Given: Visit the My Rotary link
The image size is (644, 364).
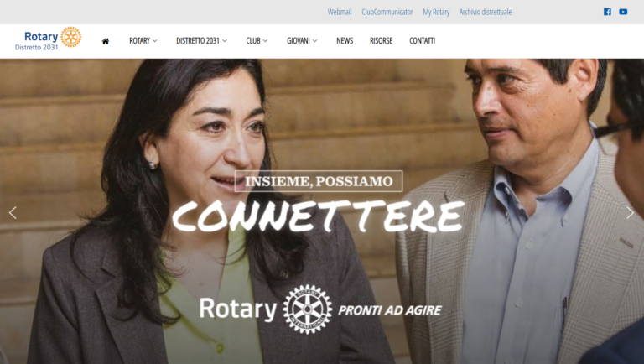Looking at the screenshot, I should [x=436, y=13].
